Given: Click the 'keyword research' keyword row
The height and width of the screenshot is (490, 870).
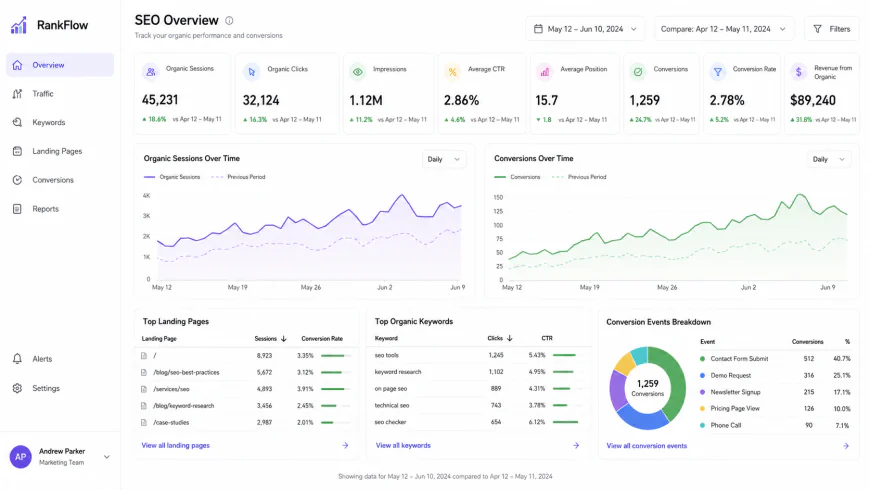Looking at the screenshot, I should 479,372.
